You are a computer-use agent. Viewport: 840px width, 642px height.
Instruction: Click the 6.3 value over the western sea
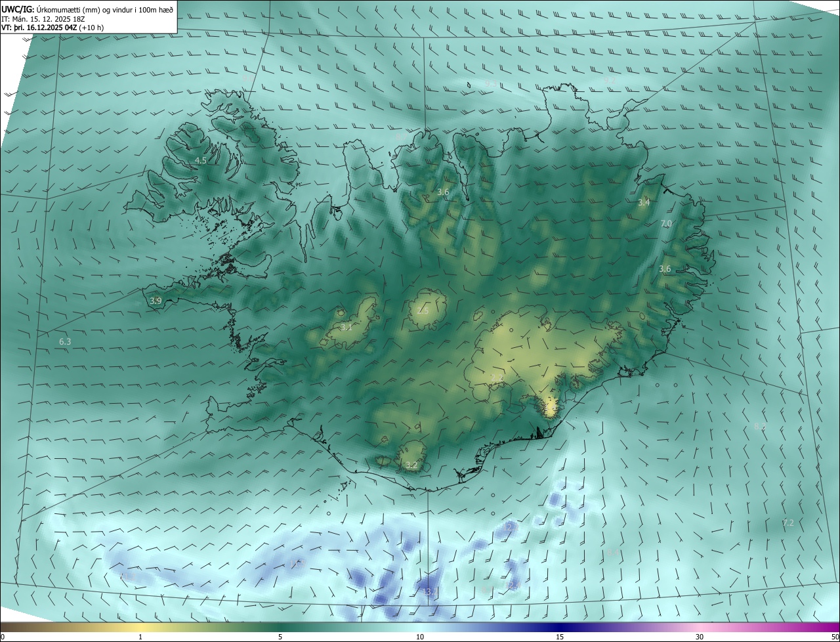pyautogui.click(x=65, y=341)
